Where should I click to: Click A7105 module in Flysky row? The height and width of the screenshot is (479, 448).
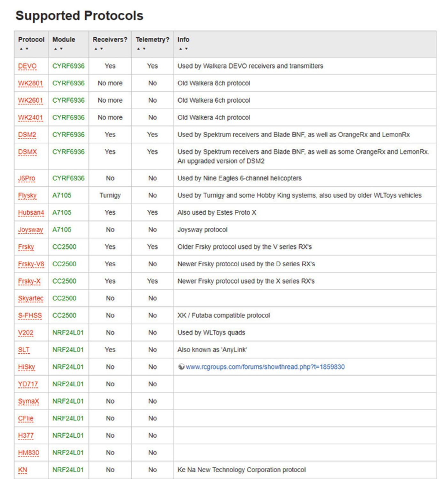pyautogui.click(x=62, y=195)
